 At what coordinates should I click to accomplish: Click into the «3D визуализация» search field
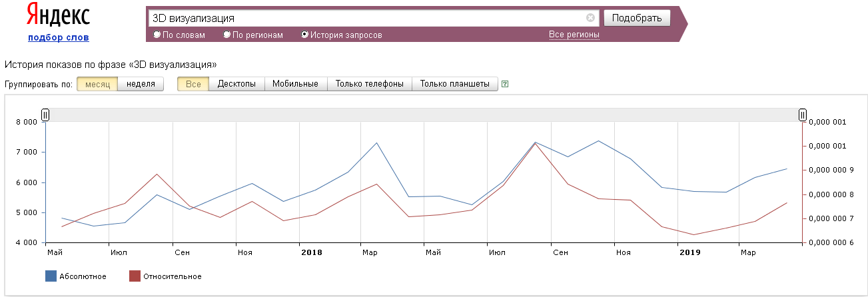point(366,18)
